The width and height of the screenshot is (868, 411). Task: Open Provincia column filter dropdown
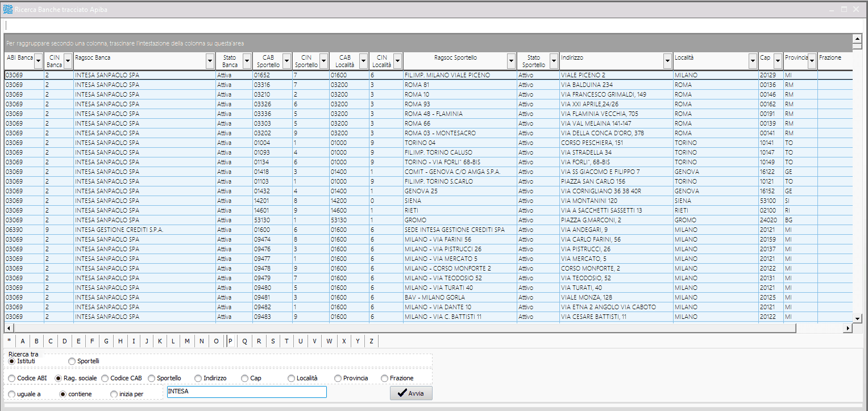[x=812, y=60]
